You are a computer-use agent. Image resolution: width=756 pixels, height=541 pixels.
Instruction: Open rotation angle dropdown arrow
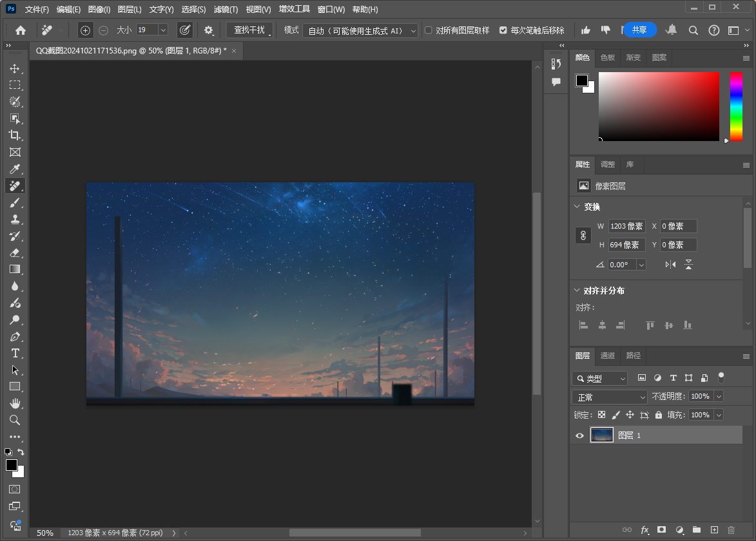tap(641, 265)
